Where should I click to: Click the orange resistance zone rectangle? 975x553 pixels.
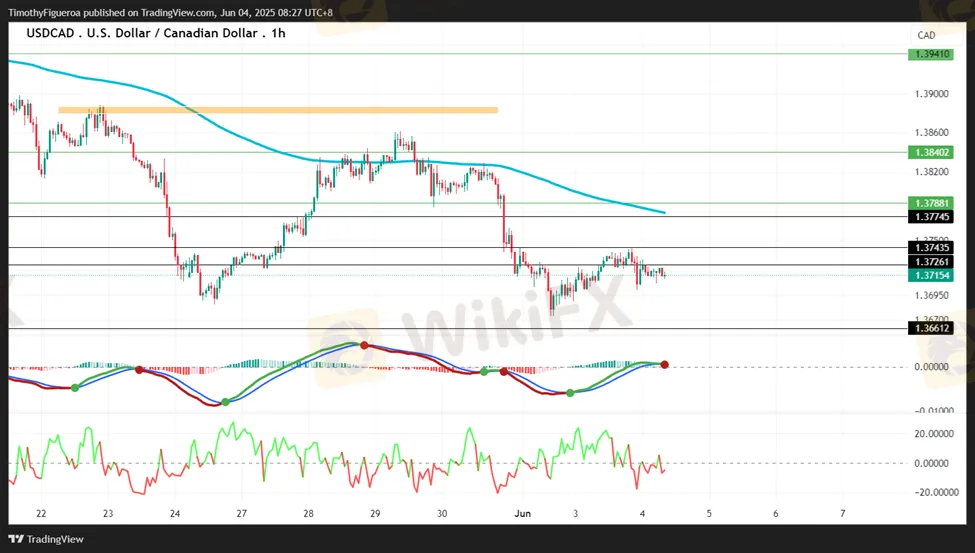[x=277, y=109]
